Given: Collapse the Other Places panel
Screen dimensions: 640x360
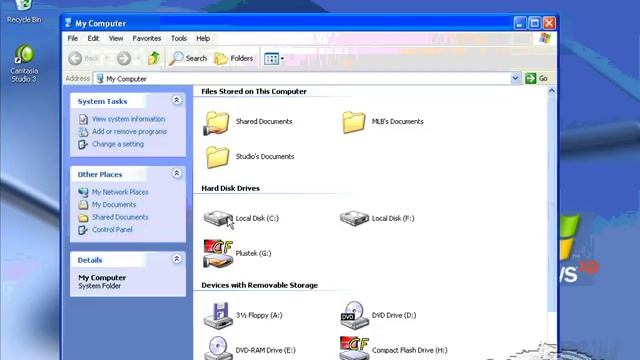Looking at the screenshot, I should (177, 173).
